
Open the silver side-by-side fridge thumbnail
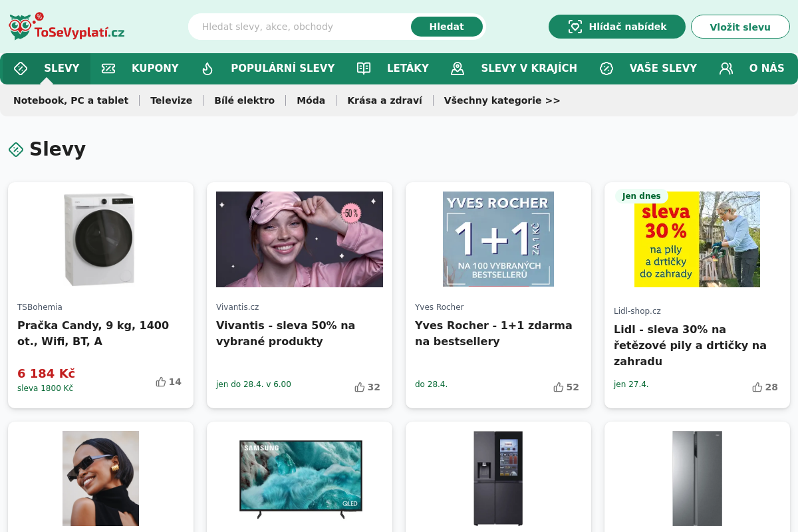(697, 479)
